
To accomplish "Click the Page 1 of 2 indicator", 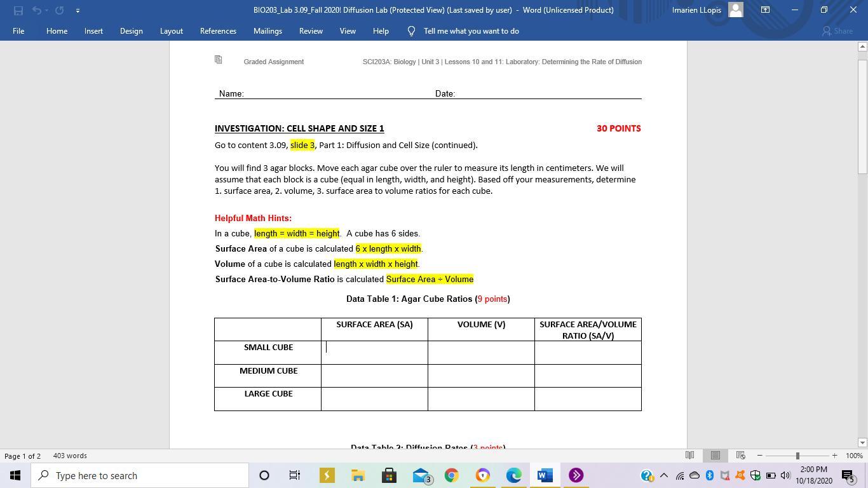I will [x=23, y=456].
